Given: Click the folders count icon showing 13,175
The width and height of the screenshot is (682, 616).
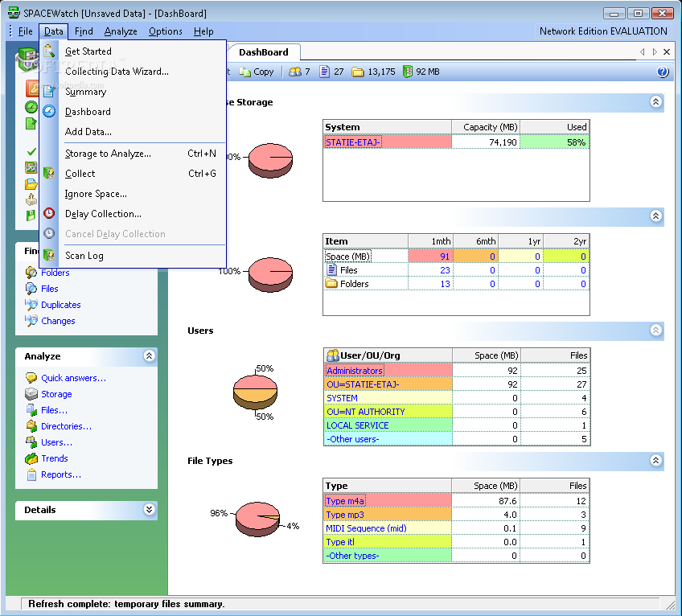Looking at the screenshot, I should click(x=358, y=72).
